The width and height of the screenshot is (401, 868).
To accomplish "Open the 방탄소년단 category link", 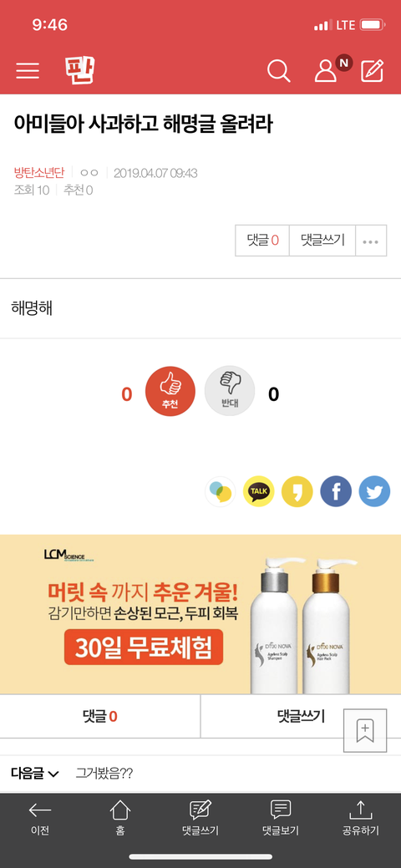I will tap(38, 173).
